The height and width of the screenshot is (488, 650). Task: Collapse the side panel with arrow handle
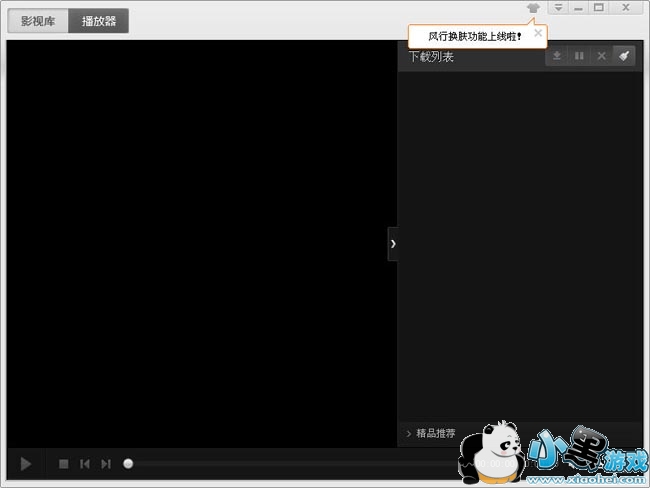pos(393,244)
